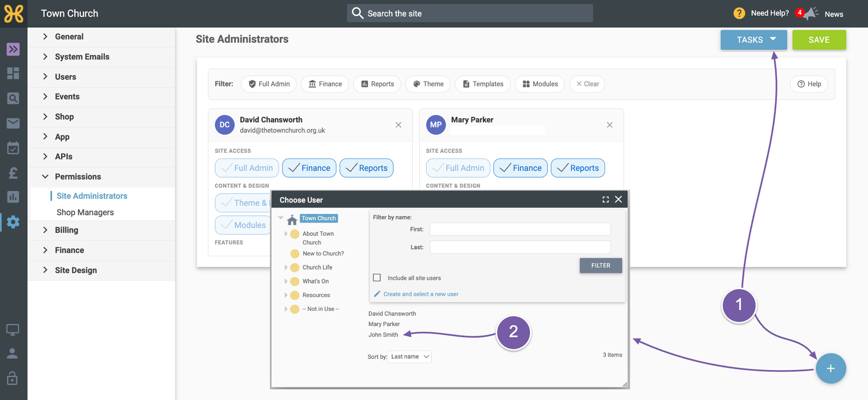
Task: Collapse the Permissions section
Action: [x=102, y=177]
